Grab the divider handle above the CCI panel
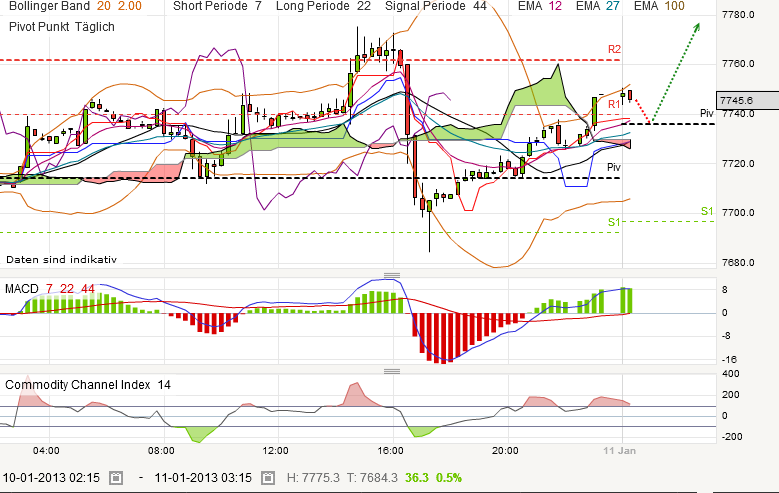Screen dimensions: 779x493 click(x=392, y=371)
